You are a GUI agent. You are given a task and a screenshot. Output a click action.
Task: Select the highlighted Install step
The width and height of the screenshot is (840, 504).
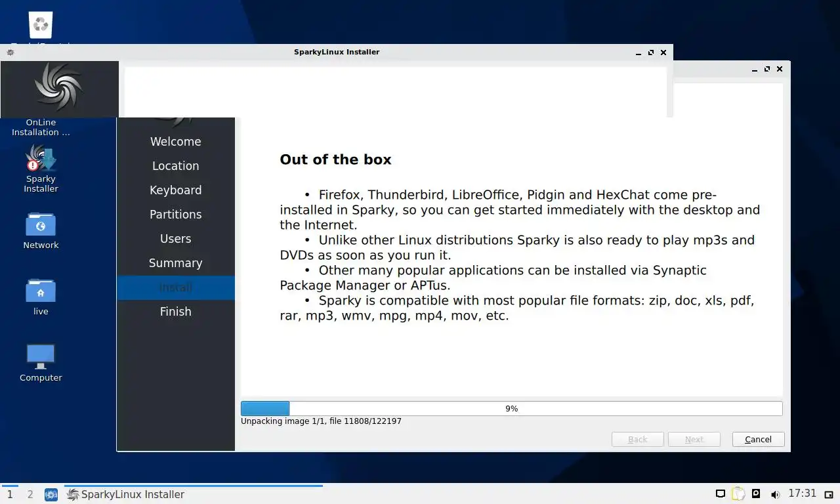tap(176, 287)
